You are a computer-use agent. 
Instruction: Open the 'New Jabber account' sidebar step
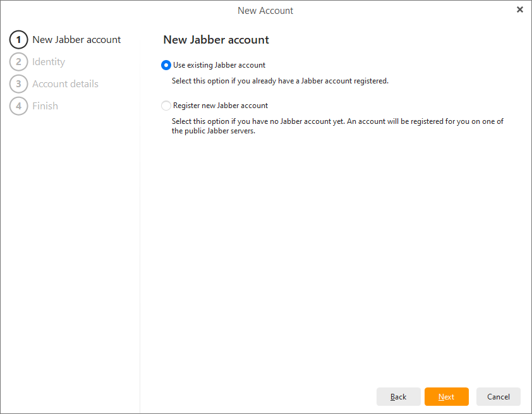click(76, 40)
